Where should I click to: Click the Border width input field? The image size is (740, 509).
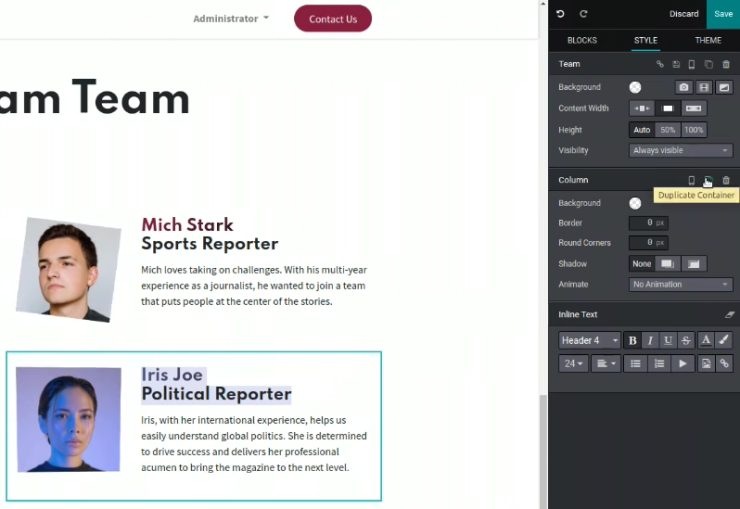(x=648, y=223)
